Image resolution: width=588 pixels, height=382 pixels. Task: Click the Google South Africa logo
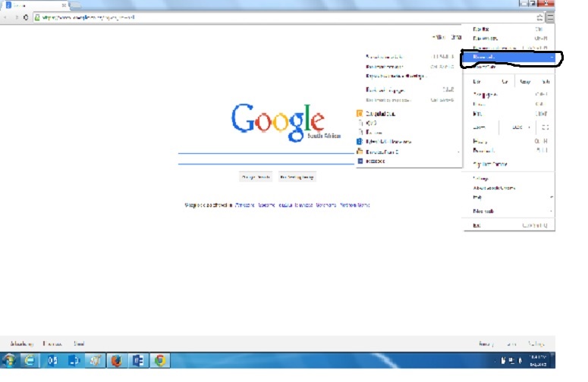[285, 122]
